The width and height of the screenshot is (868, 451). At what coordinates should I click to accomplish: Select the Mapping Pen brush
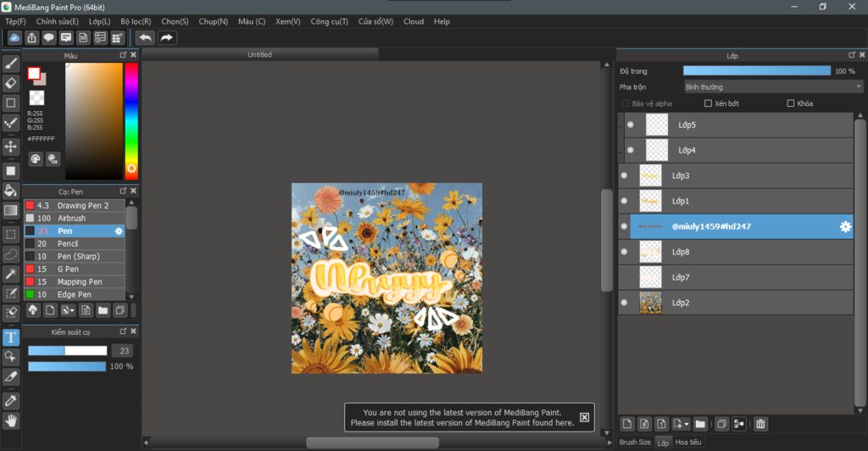click(75, 281)
